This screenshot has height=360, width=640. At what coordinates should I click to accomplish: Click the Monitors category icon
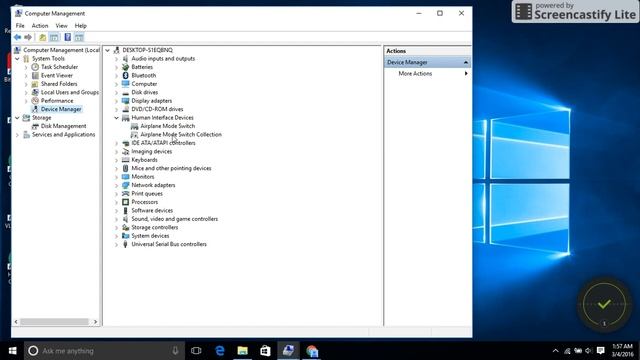pyautogui.click(x=125, y=177)
